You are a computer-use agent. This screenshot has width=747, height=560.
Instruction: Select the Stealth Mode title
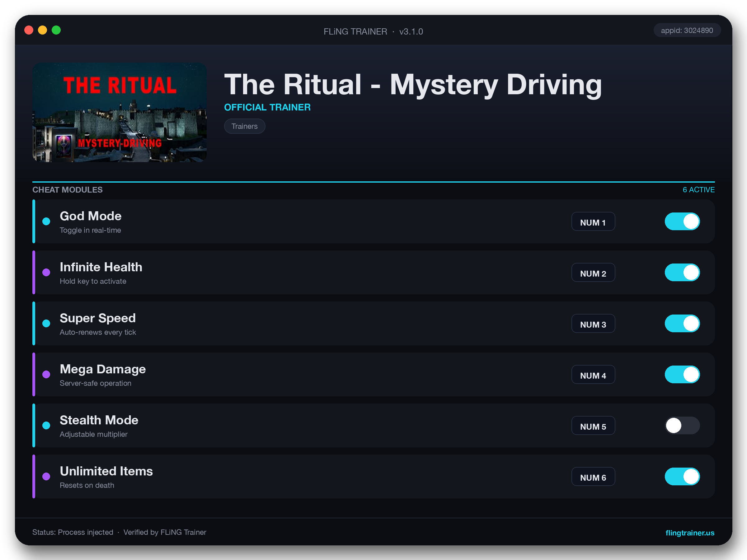coord(99,420)
